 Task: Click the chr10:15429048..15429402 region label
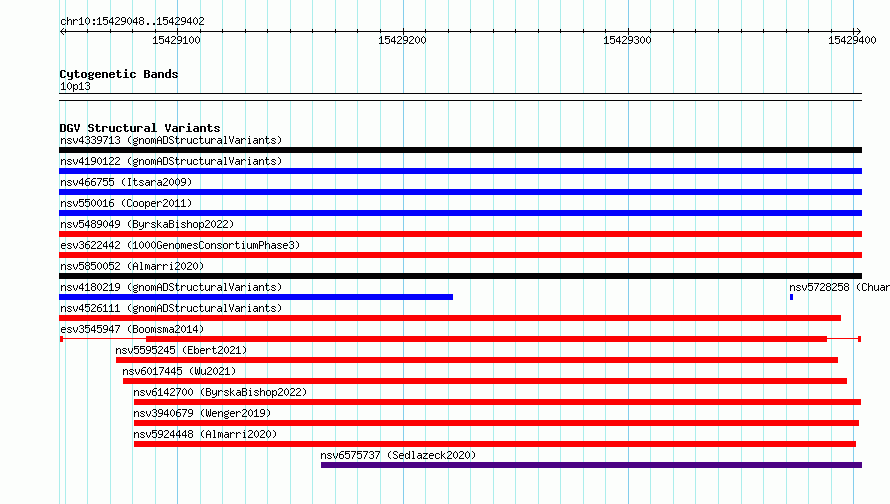pyautogui.click(x=132, y=21)
